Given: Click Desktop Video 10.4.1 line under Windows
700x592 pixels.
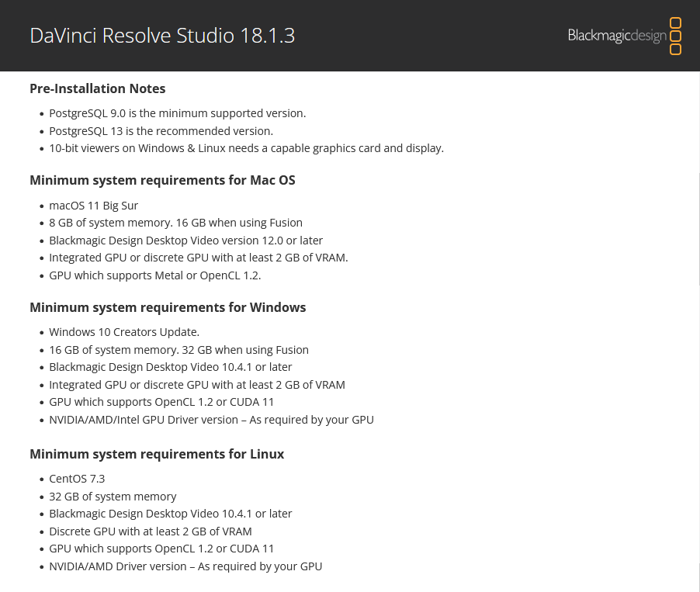Looking at the screenshot, I should pos(170,367).
